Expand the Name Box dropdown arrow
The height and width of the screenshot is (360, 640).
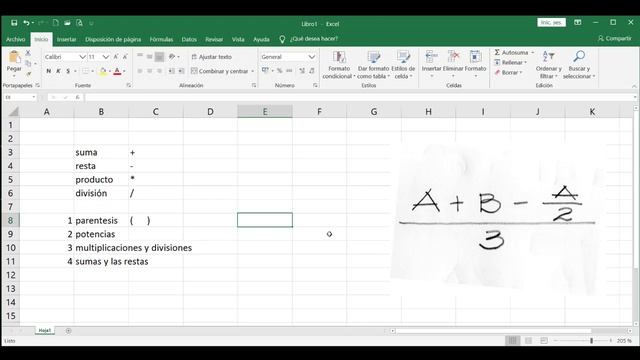(x=33, y=97)
